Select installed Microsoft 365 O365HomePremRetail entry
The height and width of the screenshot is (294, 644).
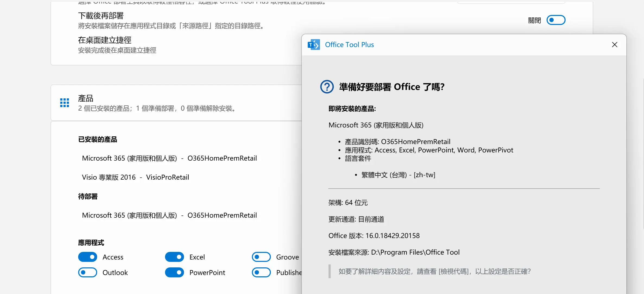[x=169, y=158]
